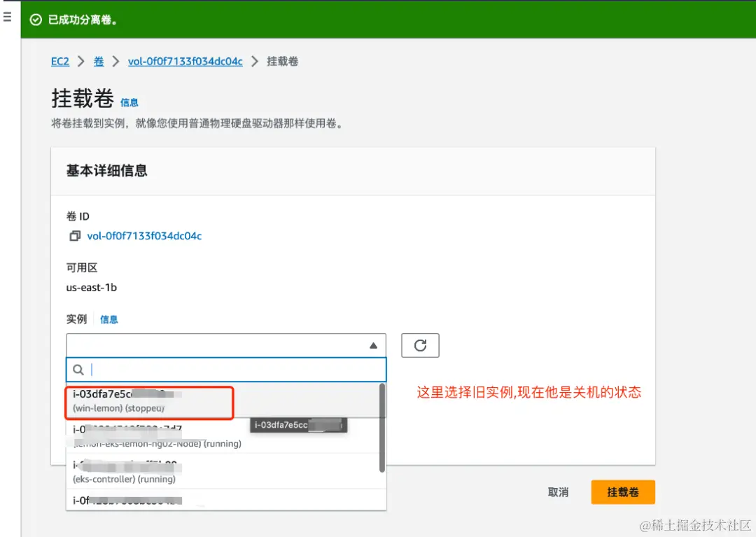This screenshot has width=756, height=537.
Task: Navigate to EC2 via the breadcrumb
Action: click(x=60, y=61)
